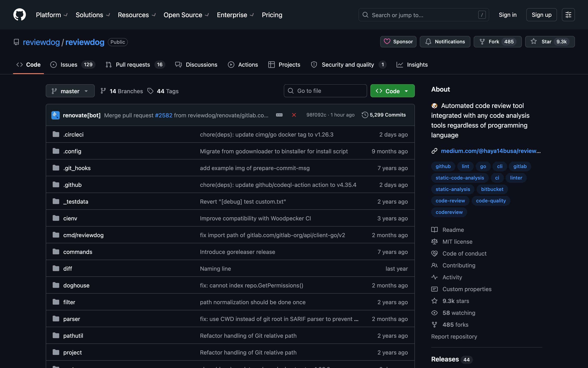Click the branch icon beside 14 Branches
The width and height of the screenshot is (588, 368).
[x=103, y=91]
